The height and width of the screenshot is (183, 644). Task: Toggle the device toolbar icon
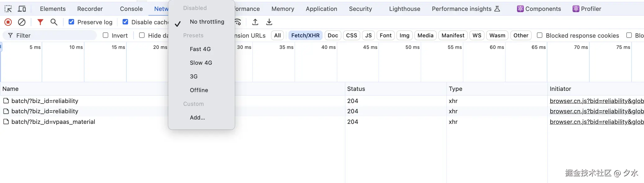[x=22, y=9]
